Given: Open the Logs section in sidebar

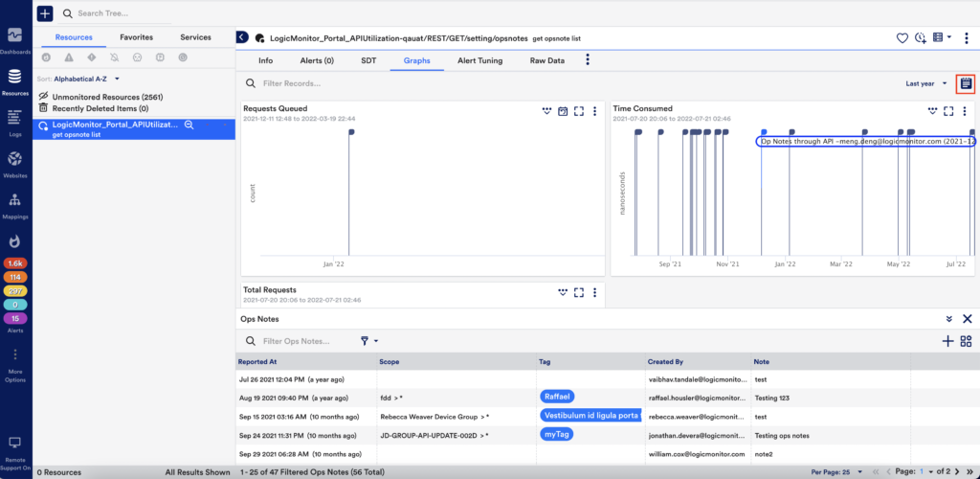Looking at the screenshot, I should (x=15, y=123).
